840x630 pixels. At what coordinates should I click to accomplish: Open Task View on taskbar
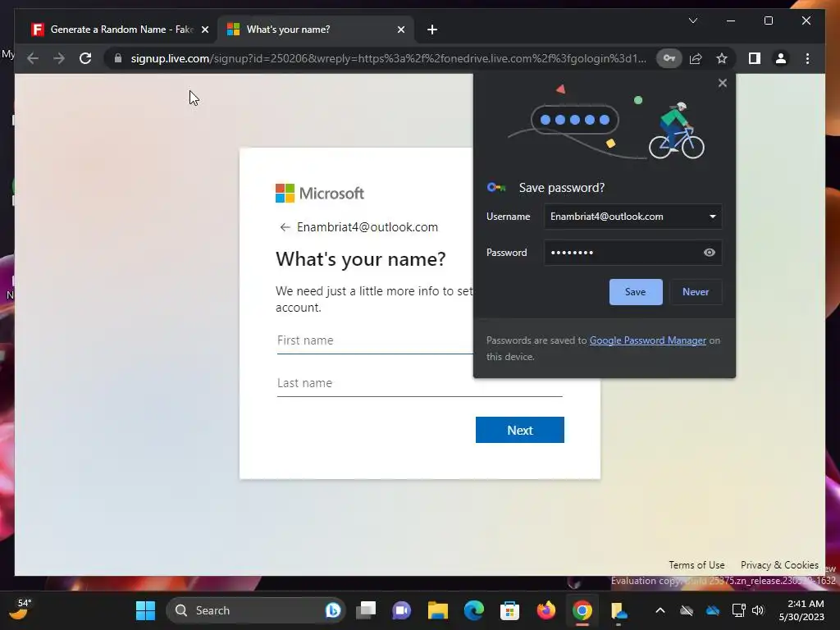tap(366, 610)
